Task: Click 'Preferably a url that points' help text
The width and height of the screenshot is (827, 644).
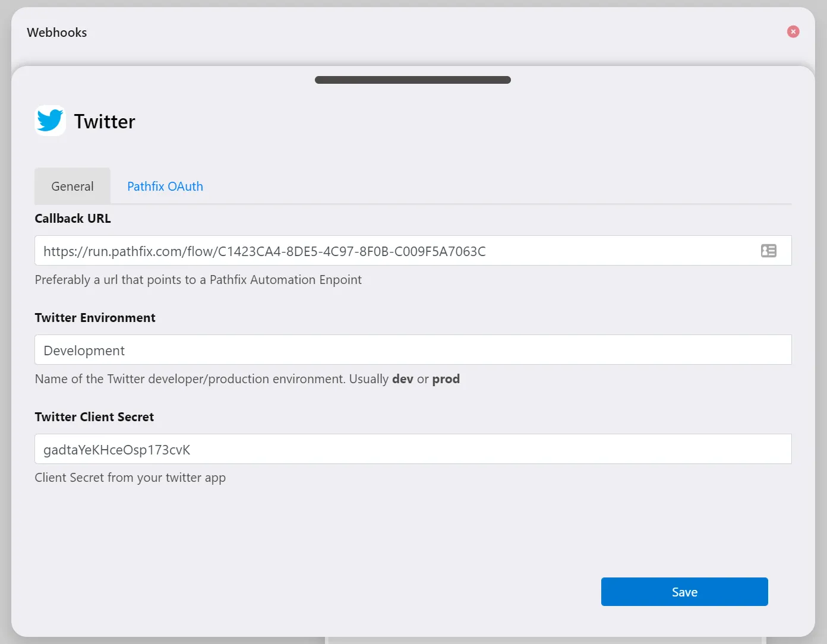Action: pos(198,280)
